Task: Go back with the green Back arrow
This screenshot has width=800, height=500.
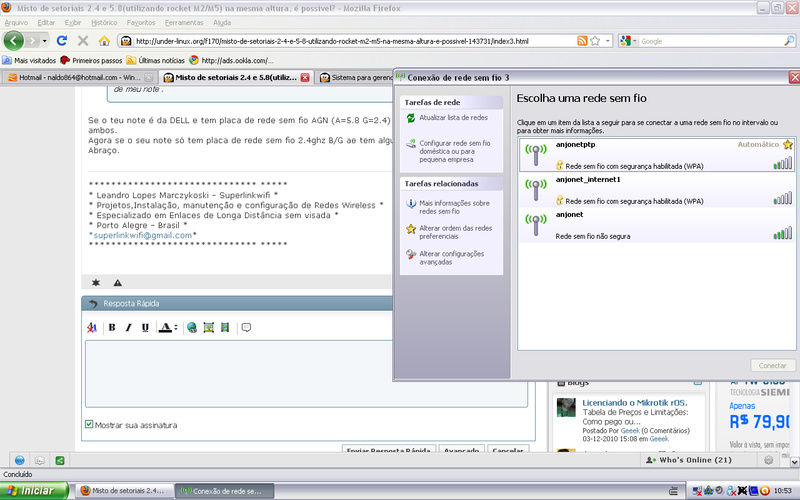Action: pos(14,41)
